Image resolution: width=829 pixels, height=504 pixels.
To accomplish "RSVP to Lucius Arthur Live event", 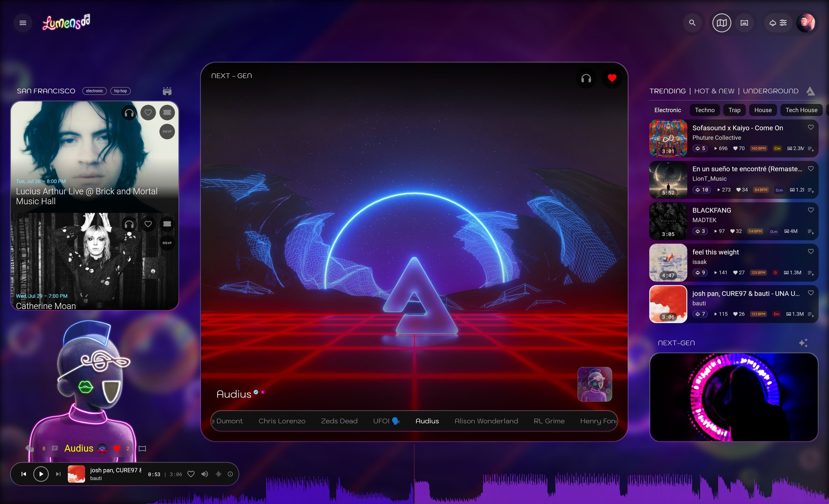I will click(x=167, y=132).
